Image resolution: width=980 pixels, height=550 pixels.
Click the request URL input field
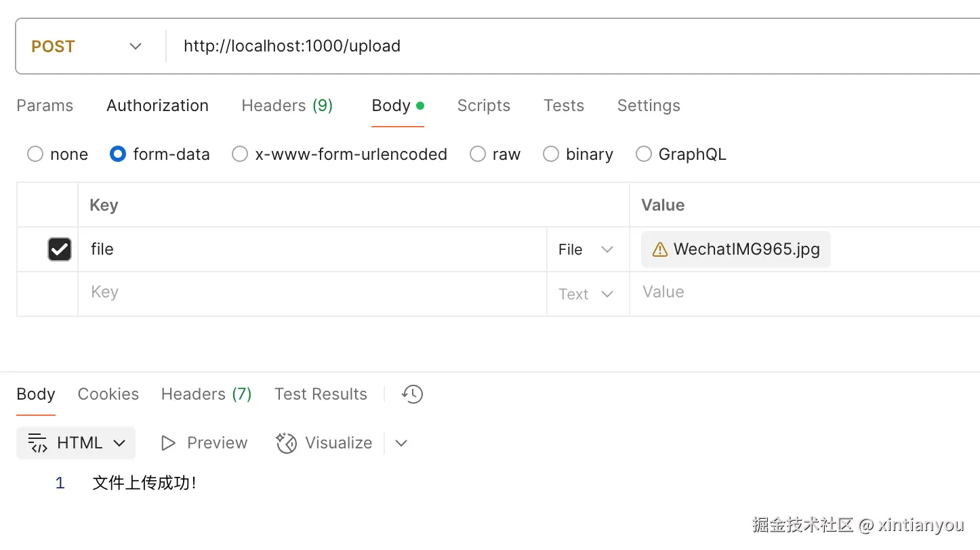pyautogui.click(x=542, y=46)
